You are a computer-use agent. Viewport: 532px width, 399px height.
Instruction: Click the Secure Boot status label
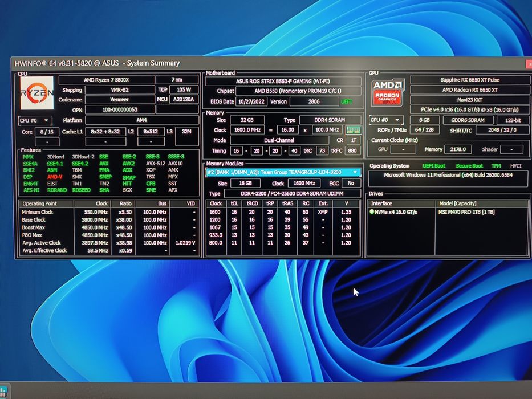[x=469, y=166]
